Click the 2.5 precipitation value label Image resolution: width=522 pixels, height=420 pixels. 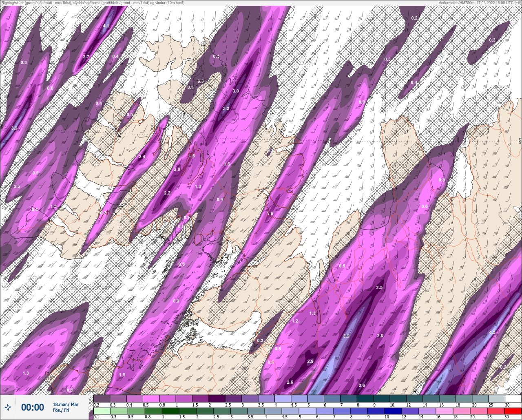coord(379,287)
